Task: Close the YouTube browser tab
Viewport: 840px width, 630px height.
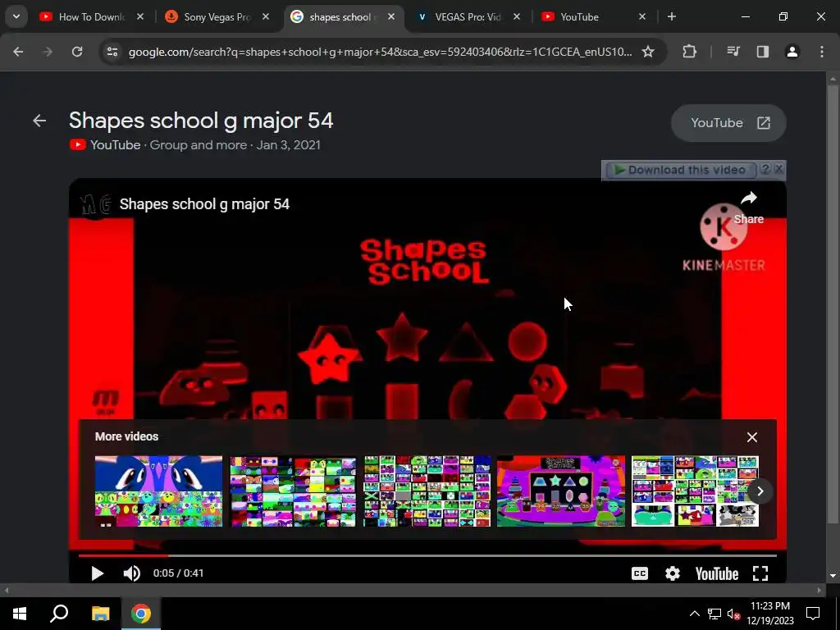Action: 641,16
